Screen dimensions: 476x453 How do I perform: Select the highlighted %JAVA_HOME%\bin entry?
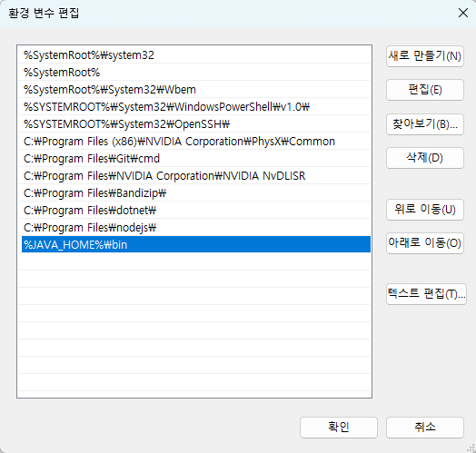click(196, 244)
